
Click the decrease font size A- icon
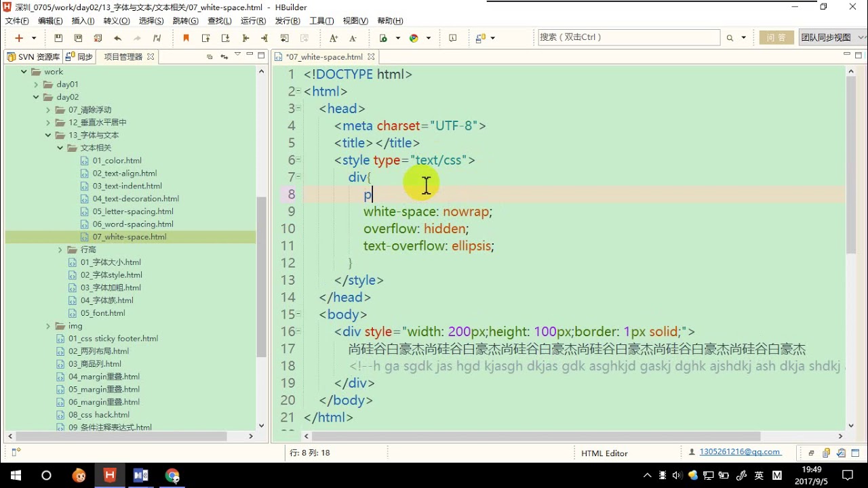[x=353, y=38]
